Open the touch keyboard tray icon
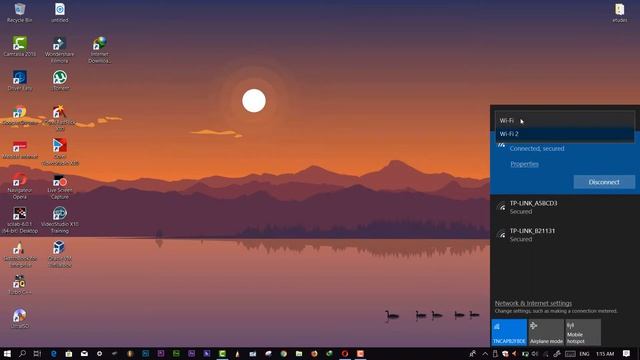 [x=570, y=353]
